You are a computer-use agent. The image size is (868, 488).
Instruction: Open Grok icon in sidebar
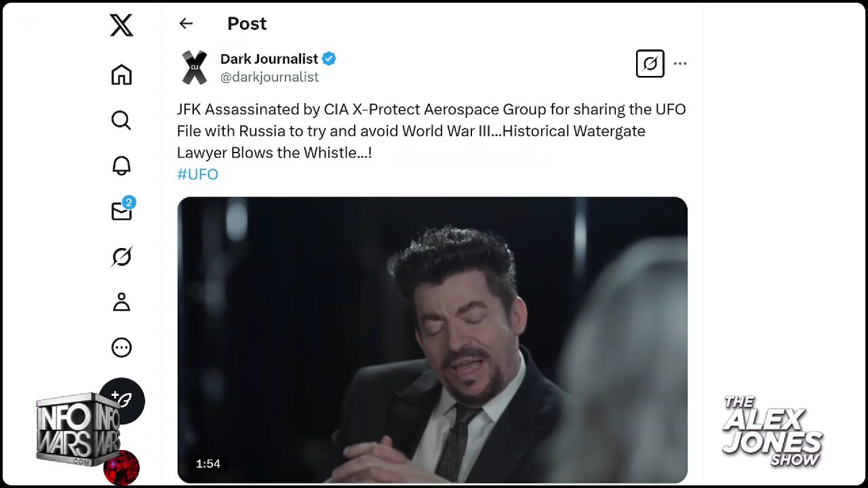pyautogui.click(x=121, y=257)
